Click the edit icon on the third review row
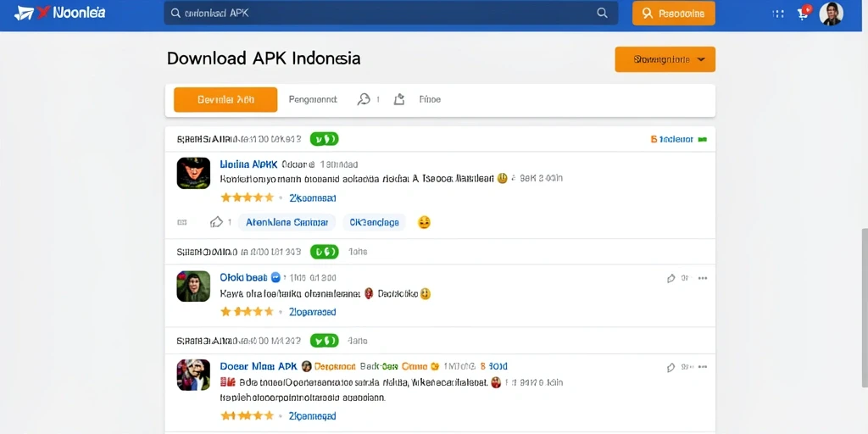 tap(671, 367)
